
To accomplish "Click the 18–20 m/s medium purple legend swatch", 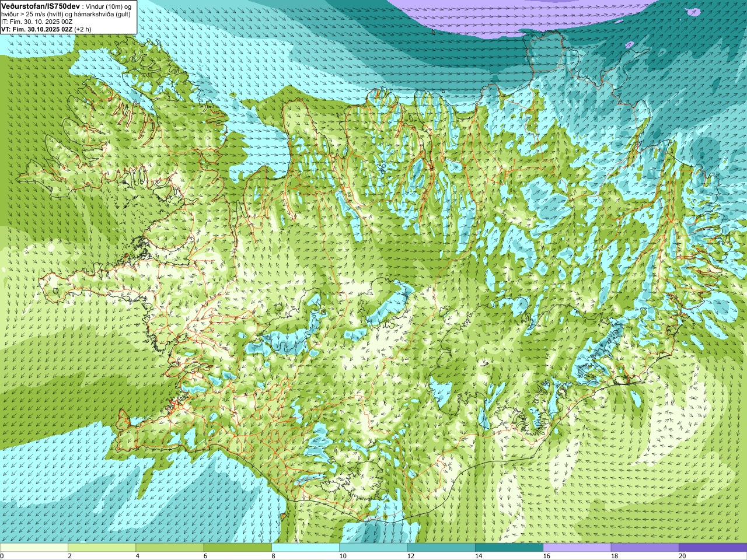I will click(x=644, y=548).
